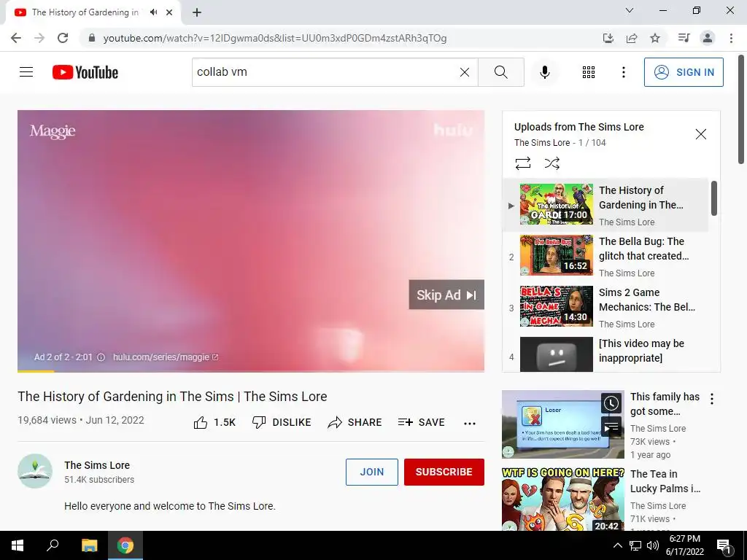This screenshot has width=747, height=560.
Task: Open tab search chevron
Action: 630,10
